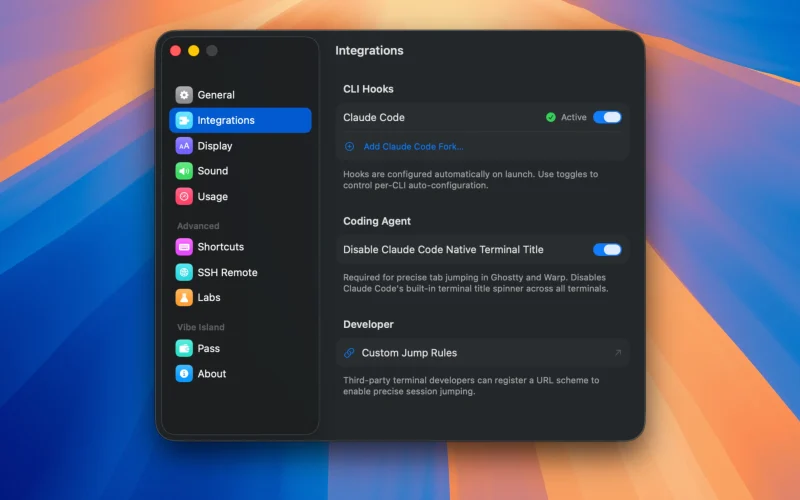This screenshot has height=500, width=800.
Task: Click the Integrations sidebar icon
Action: [x=184, y=120]
